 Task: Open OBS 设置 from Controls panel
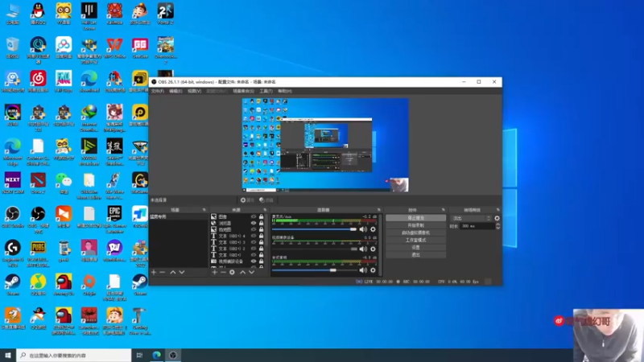(415, 248)
